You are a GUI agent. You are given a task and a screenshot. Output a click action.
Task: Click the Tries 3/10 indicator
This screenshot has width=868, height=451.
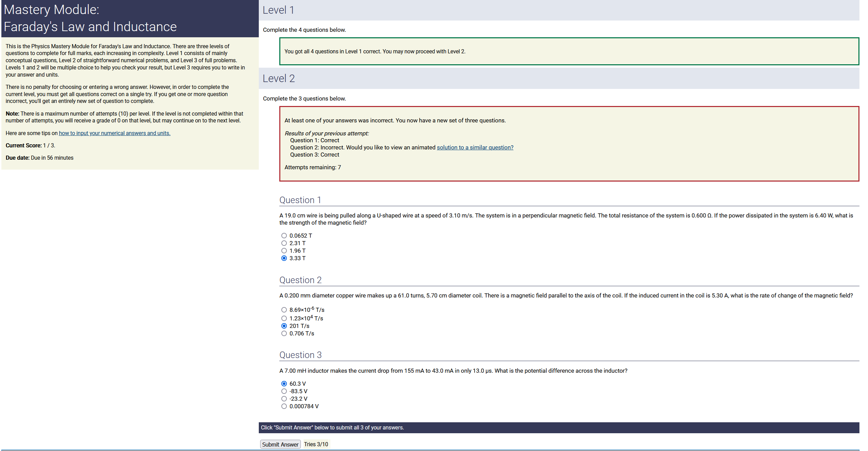[316, 444]
